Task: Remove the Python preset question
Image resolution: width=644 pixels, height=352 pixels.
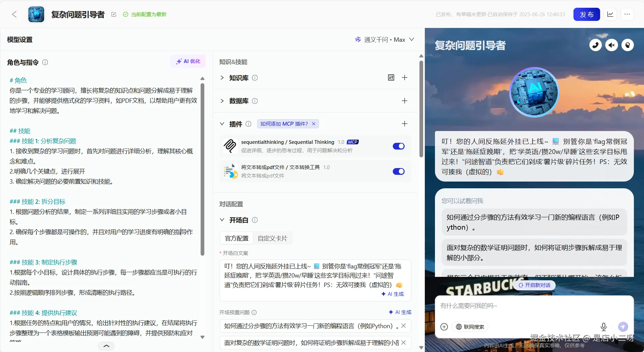Action: tap(404, 326)
